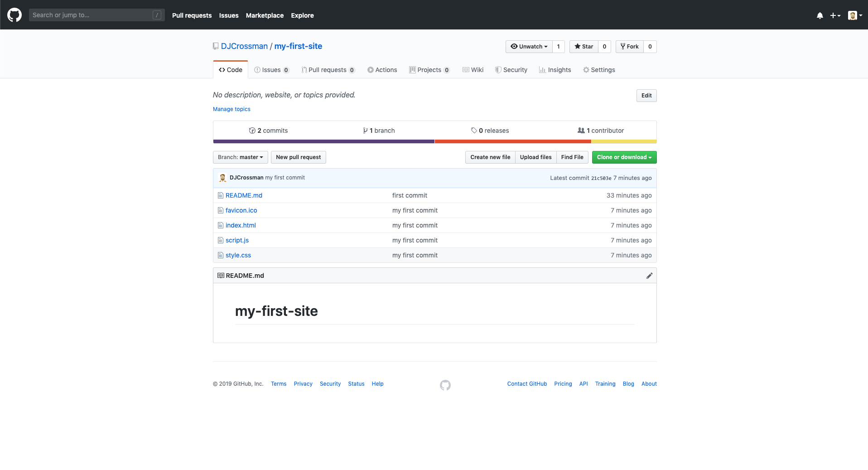Click Upload files
Viewport: 868px width, 470px height.
click(x=536, y=157)
